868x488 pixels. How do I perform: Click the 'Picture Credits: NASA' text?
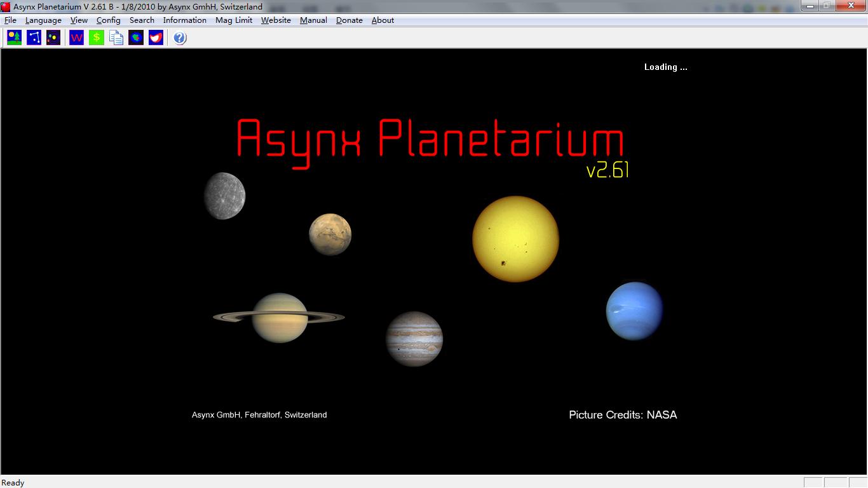point(623,415)
